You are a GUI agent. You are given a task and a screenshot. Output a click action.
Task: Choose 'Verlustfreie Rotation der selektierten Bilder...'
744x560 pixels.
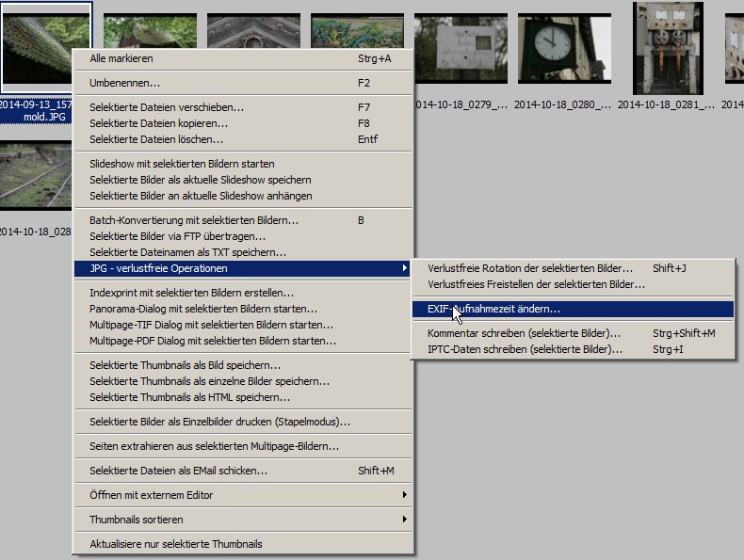[530, 268]
